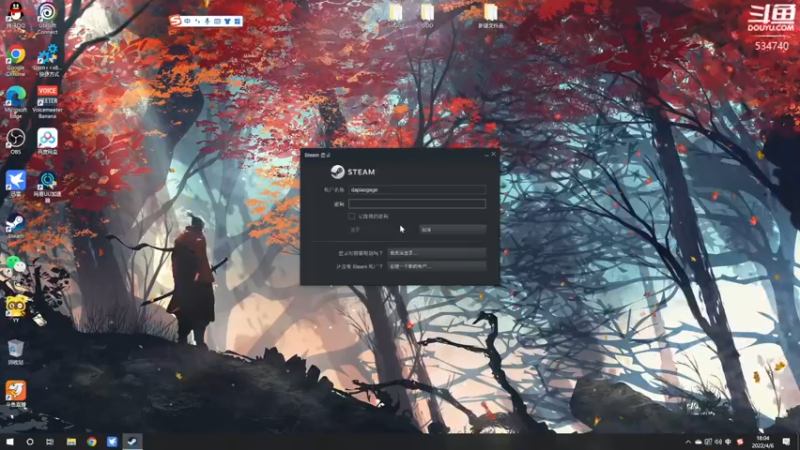Open the notification center icon
Screen dimensions: 800x450
[x=786, y=442]
